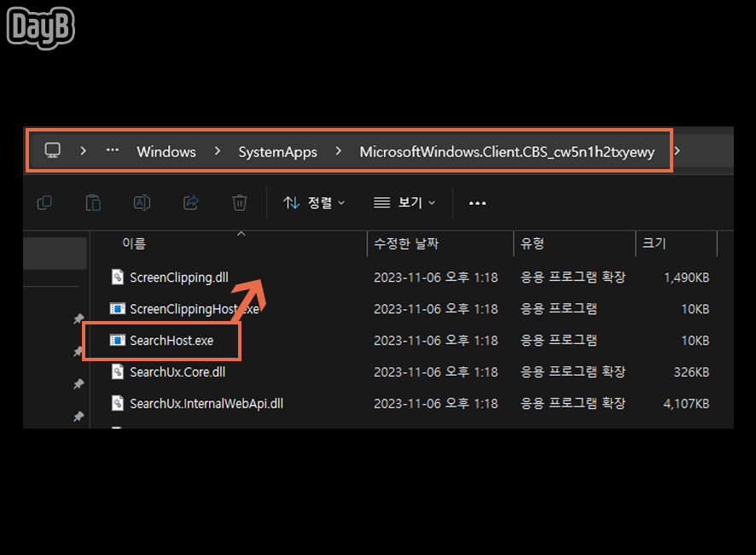Image resolution: width=756 pixels, height=555 pixels.
Task: Navigate to SystemApps via the breadcrumb
Action: pyautogui.click(x=277, y=151)
